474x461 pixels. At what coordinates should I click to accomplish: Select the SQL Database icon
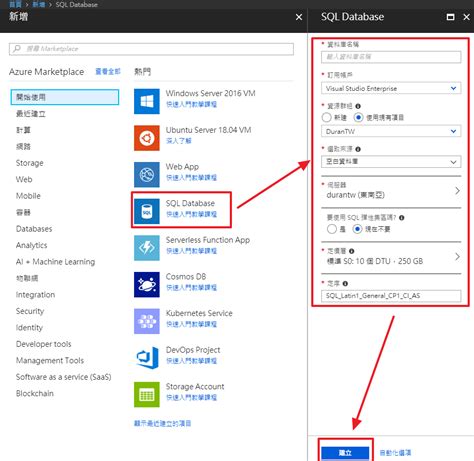(147, 211)
